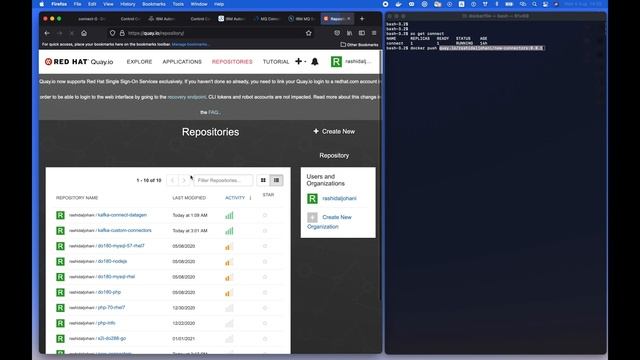Select the Repositories nav item
640x360 pixels.
pos(232,62)
